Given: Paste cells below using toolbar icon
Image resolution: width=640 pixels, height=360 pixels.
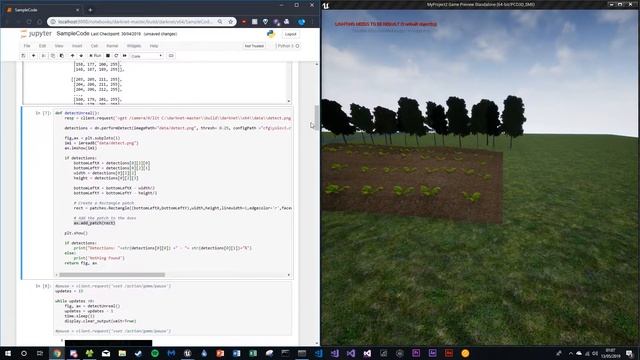Looking at the screenshot, I should tap(62, 56).
